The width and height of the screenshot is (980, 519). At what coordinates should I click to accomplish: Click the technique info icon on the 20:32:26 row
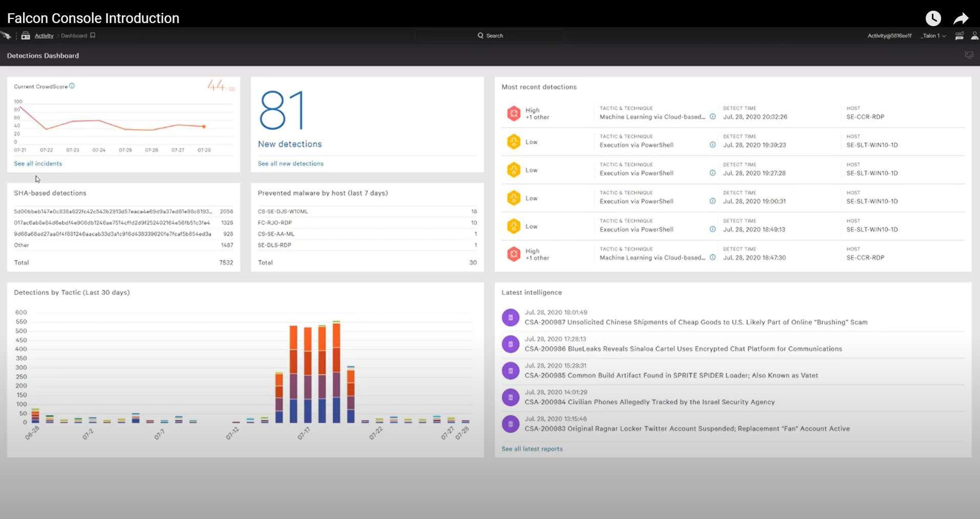[x=712, y=117]
